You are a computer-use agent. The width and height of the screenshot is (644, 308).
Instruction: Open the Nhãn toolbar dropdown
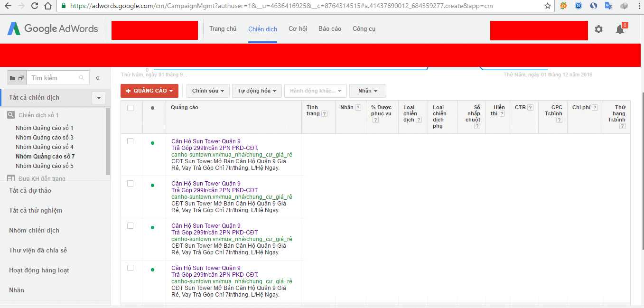pyautogui.click(x=368, y=91)
